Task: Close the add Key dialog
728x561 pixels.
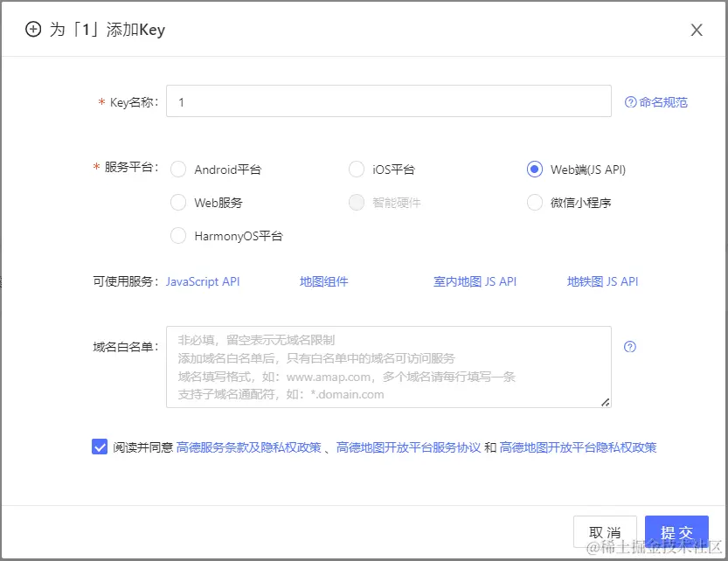Action: [x=697, y=31]
